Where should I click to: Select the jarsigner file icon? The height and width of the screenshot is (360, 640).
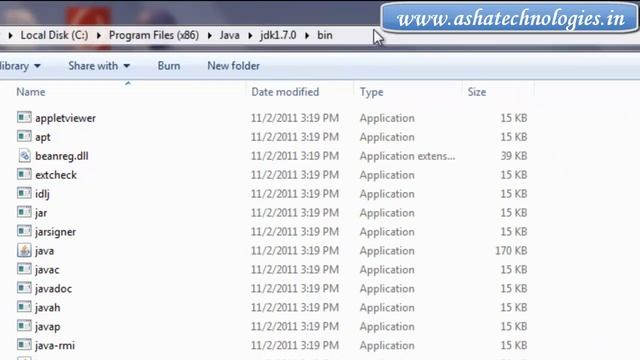24,231
